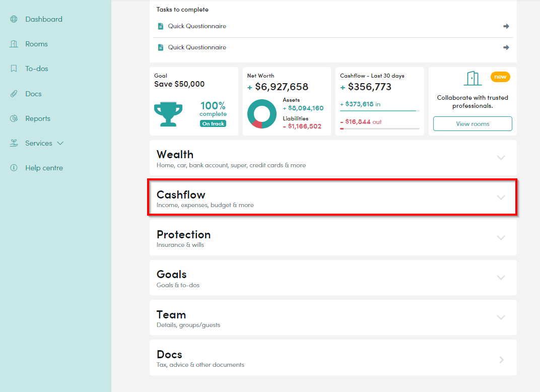The height and width of the screenshot is (392, 540).
Task: Click the Docs paperclip icon
Action: pyautogui.click(x=14, y=94)
